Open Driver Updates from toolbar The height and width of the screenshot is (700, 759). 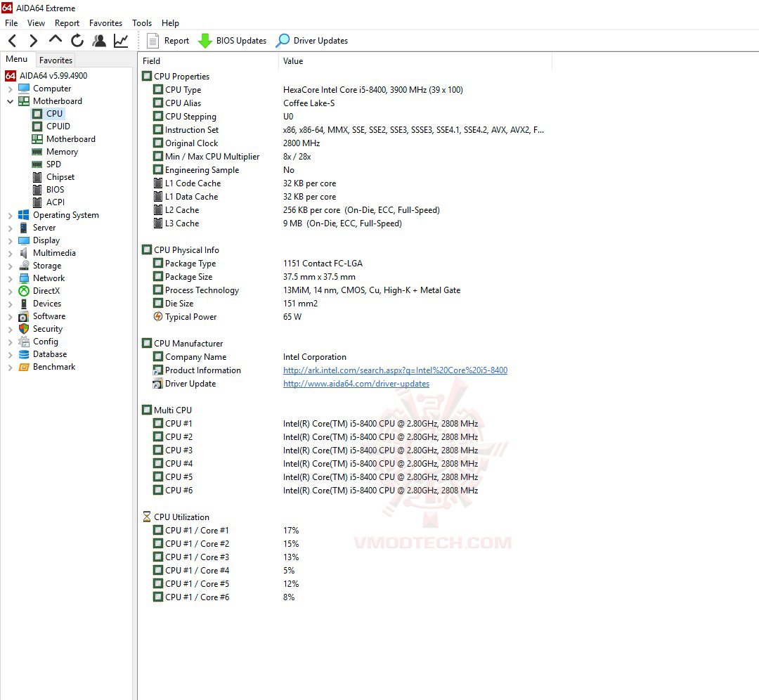tap(312, 41)
